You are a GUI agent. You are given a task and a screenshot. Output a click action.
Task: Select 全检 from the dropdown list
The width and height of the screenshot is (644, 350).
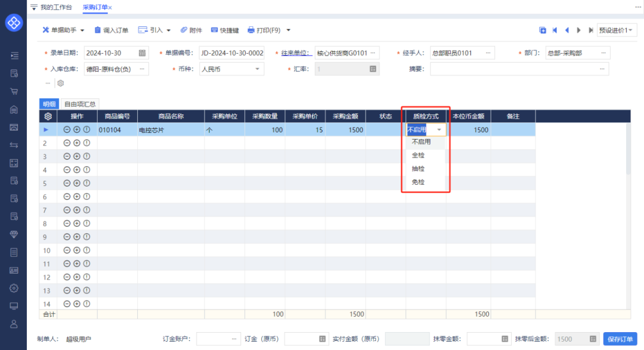tap(426, 155)
